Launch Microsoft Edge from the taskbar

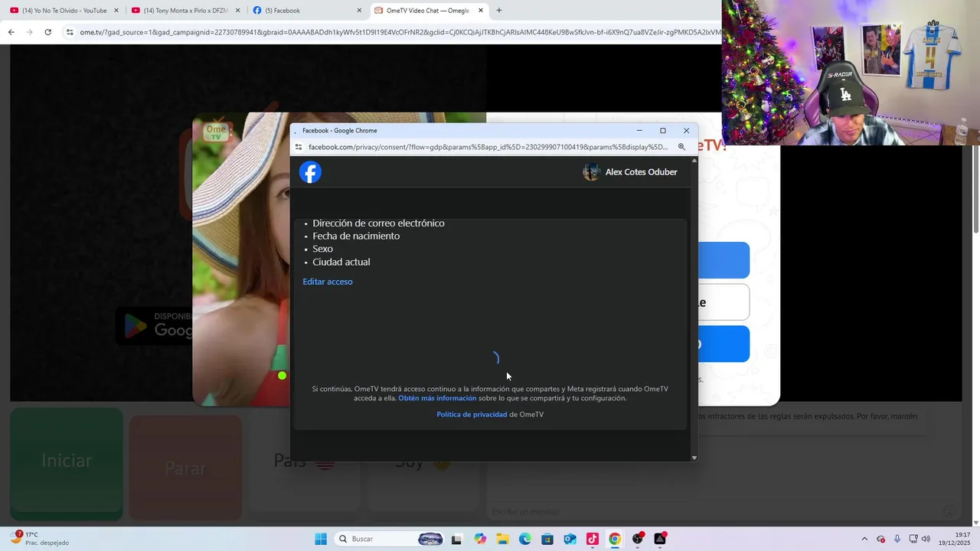[x=525, y=539]
